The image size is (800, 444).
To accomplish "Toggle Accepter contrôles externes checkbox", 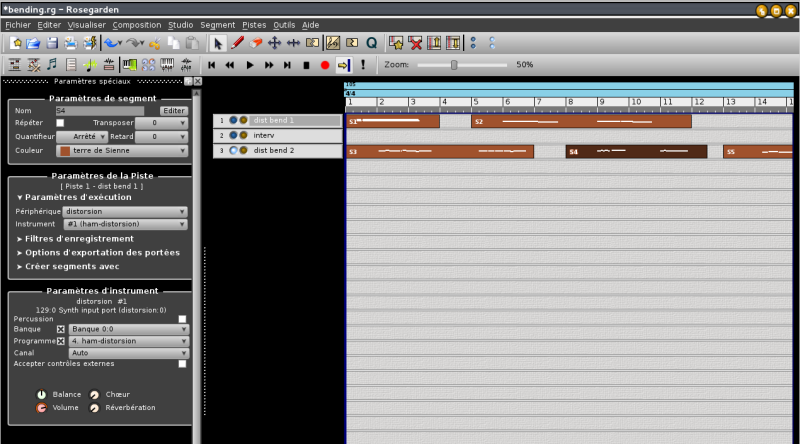I will [x=182, y=364].
